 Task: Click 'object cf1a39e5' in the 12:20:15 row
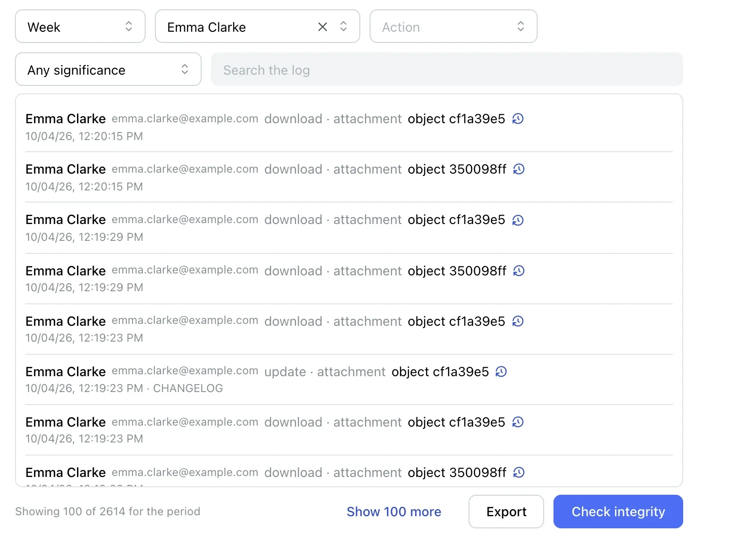coord(456,119)
